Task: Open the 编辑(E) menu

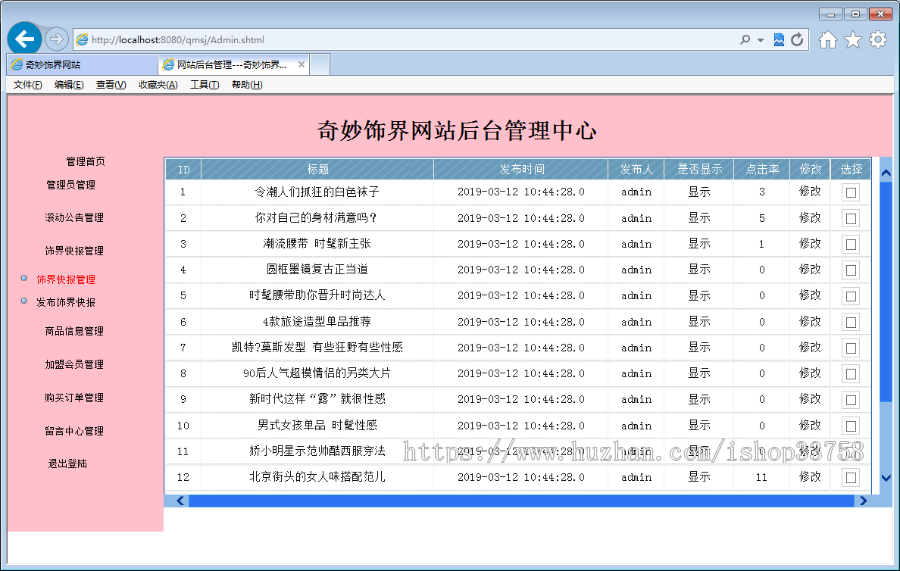Action: pyautogui.click(x=69, y=85)
